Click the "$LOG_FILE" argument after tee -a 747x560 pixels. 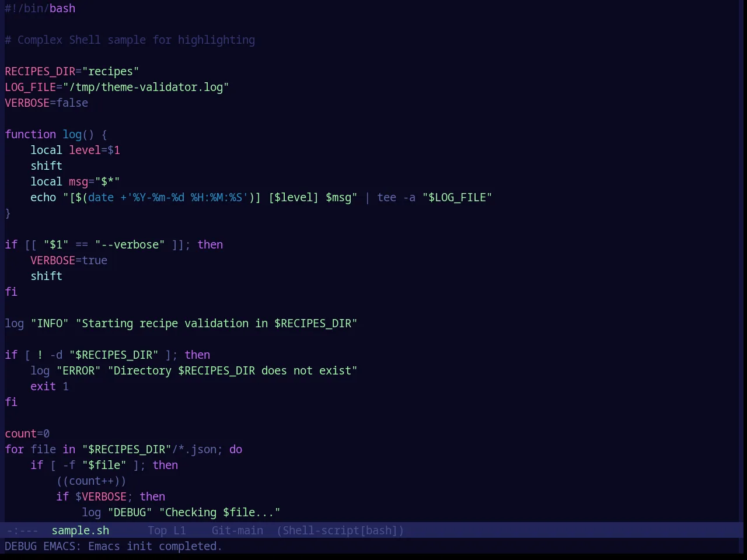point(458,197)
